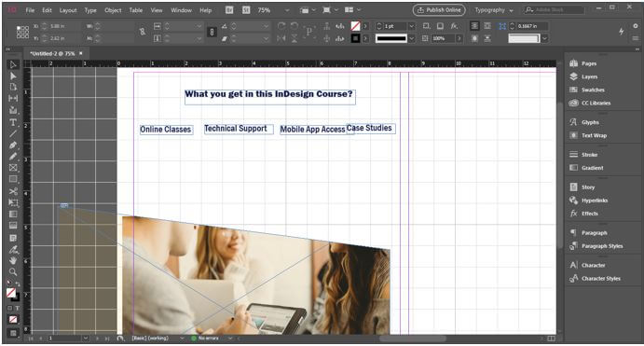Select the Content Collector tool

tap(13, 110)
